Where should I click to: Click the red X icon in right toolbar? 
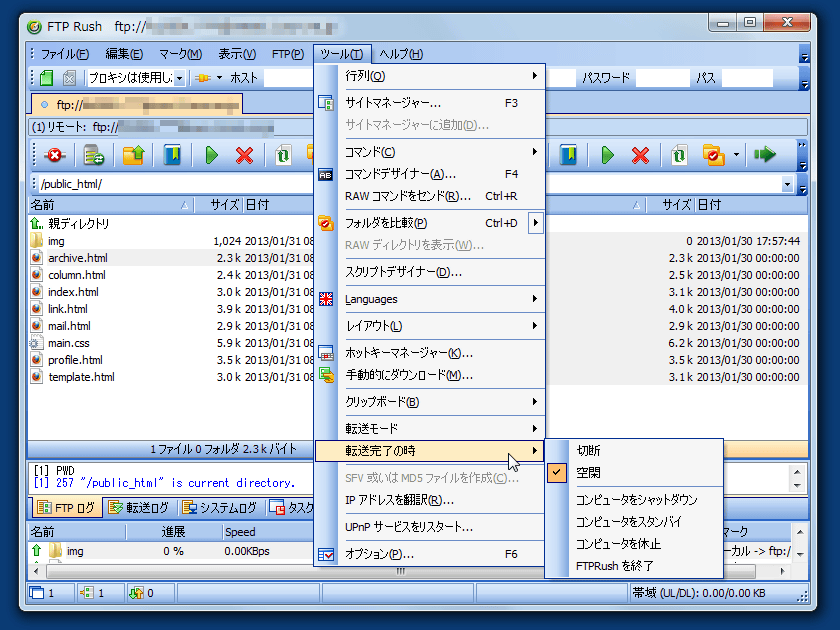tap(640, 155)
